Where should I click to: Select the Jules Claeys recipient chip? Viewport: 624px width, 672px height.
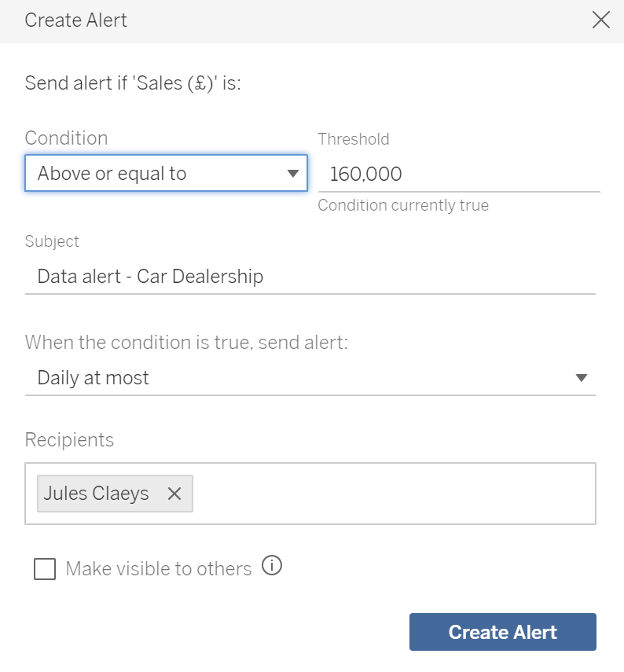coord(97,494)
